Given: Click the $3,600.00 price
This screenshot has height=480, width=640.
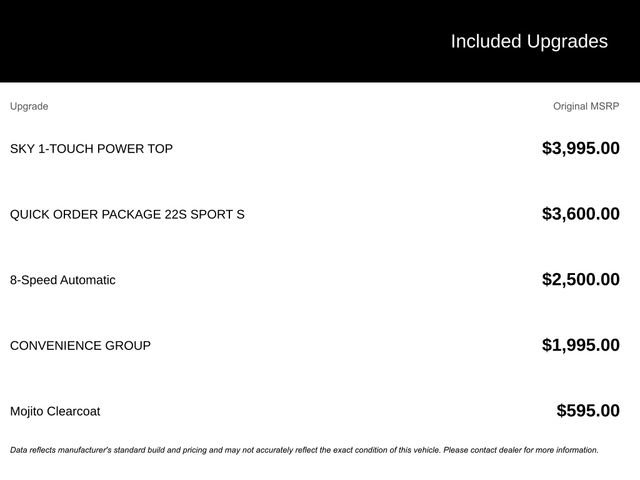Looking at the screenshot, I should pyautogui.click(x=580, y=214).
